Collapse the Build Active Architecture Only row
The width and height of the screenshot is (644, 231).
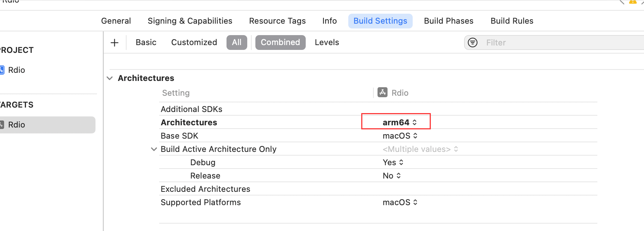pyautogui.click(x=154, y=149)
